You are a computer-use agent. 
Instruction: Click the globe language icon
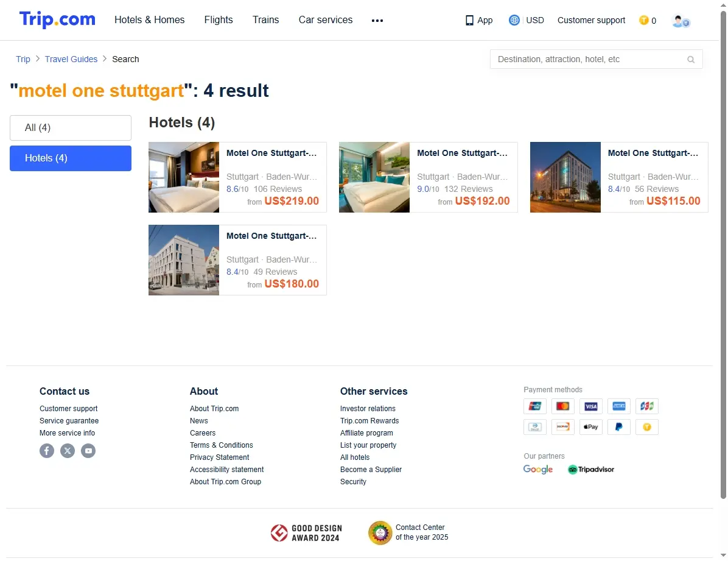tap(514, 20)
